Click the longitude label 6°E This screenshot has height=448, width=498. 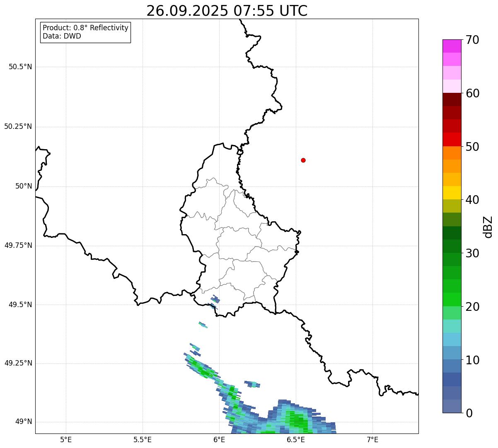[219, 439]
